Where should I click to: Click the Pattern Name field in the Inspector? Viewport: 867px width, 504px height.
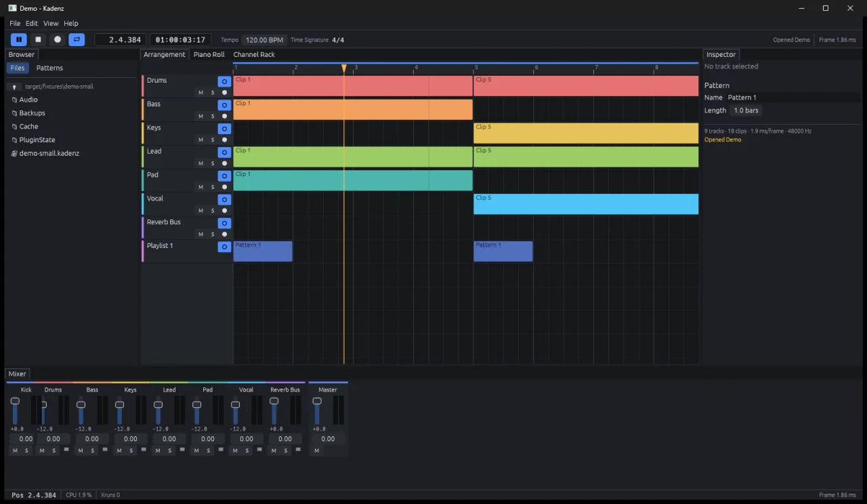pos(793,98)
